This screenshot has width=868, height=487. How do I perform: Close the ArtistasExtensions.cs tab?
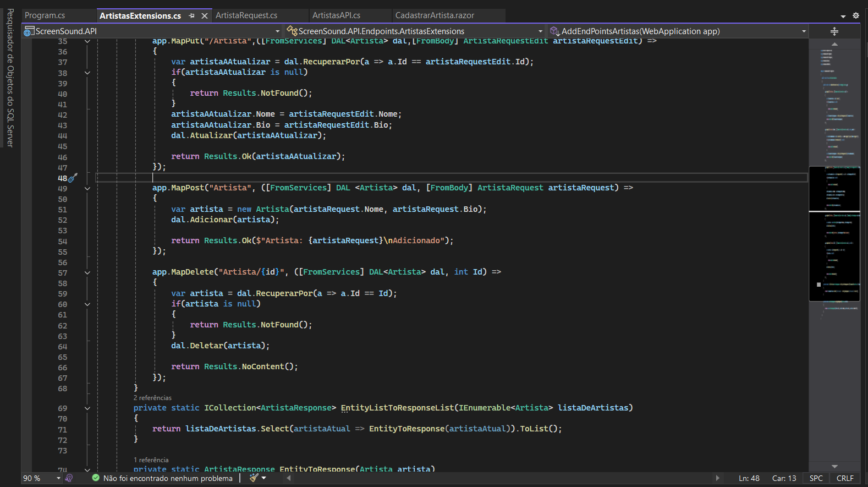205,16
